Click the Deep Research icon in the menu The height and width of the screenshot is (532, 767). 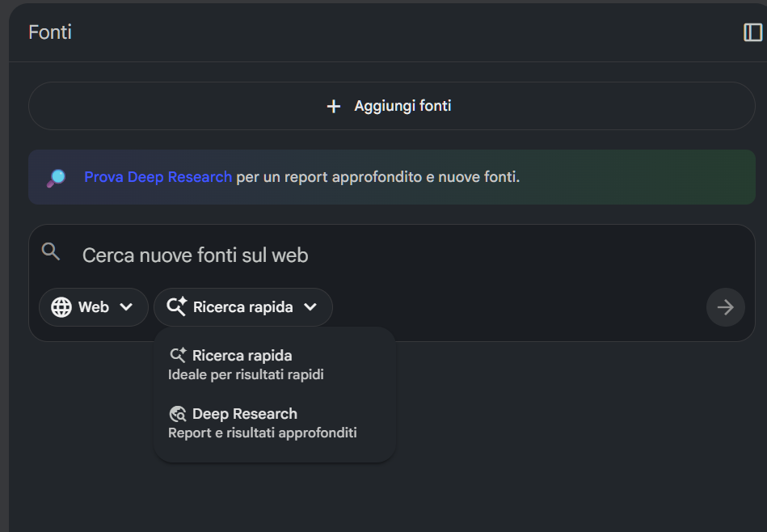tap(178, 414)
